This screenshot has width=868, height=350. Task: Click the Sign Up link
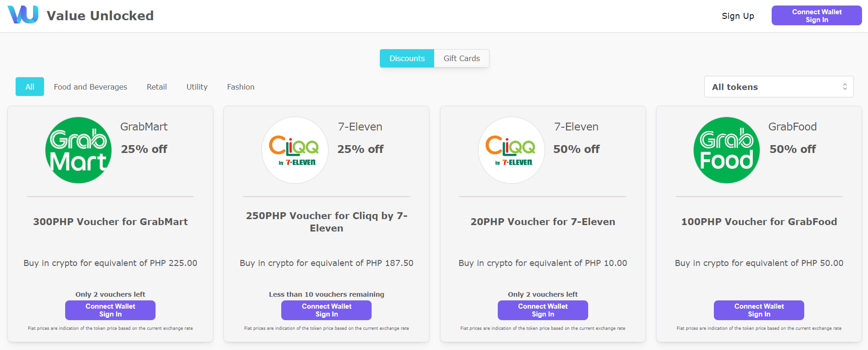pos(738,16)
